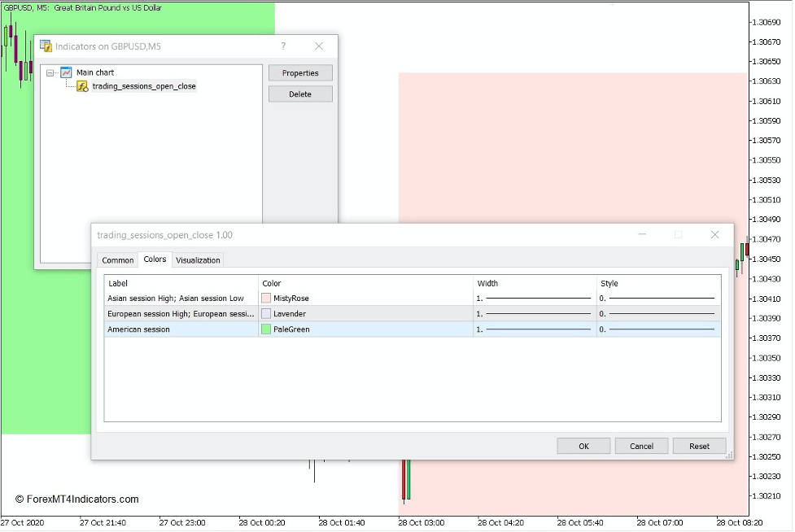Reset indicator settings to defaults

(x=699, y=446)
